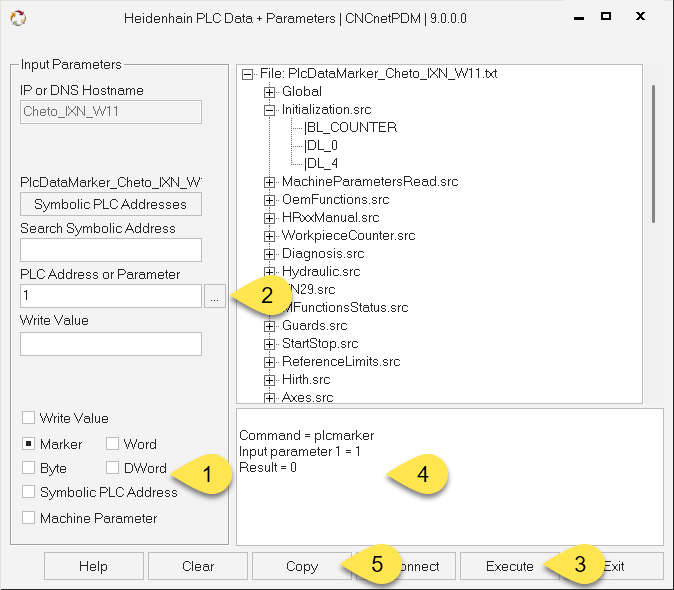Viewport: 674px width, 590px height.
Task: Select the |DL_0 tree item
Action: [x=321, y=146]
